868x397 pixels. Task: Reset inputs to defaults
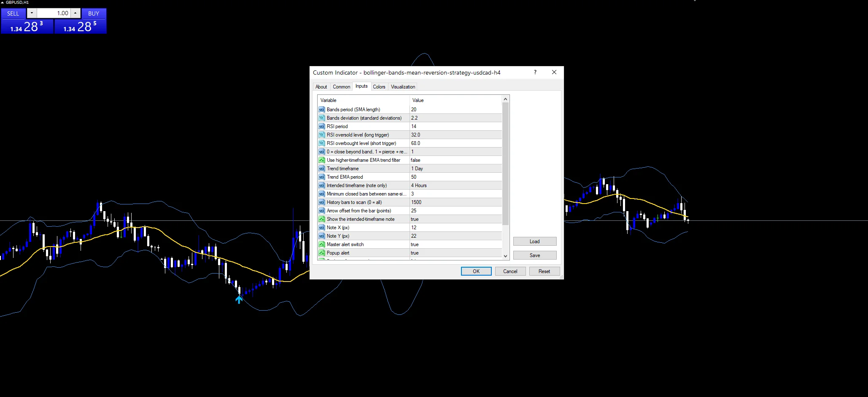coord(544,271)
